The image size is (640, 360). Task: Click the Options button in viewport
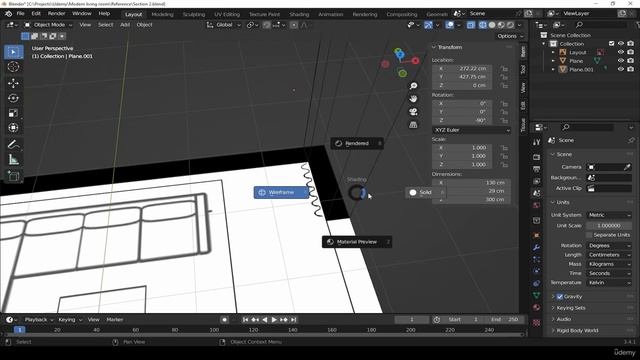(x=510, y=36)
